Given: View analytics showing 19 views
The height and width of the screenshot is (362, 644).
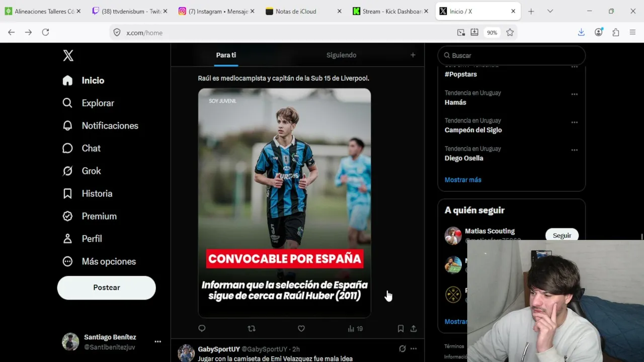Looking at the screenshot, I should tap(355, 328).
